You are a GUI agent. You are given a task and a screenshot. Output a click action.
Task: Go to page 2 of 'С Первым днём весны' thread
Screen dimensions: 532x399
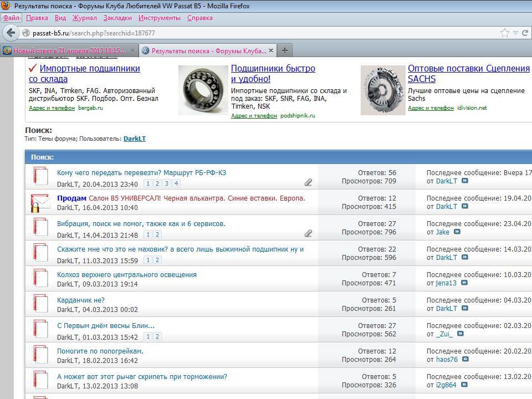click(157, 336)
